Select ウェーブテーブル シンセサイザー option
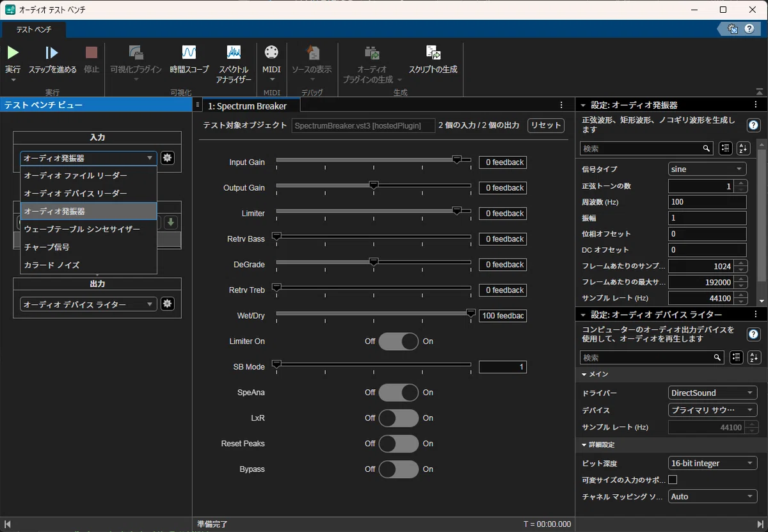The width and height of the screenshot is (768, 532). 88,229
